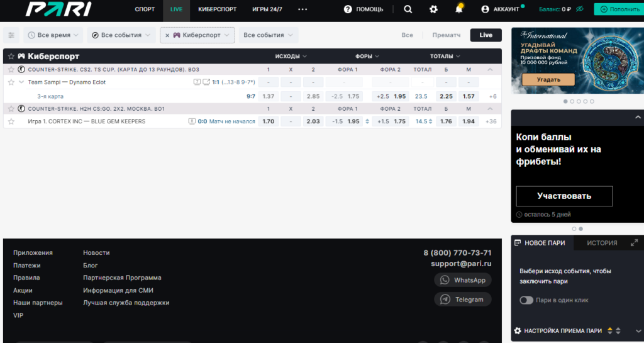Favorite the CORTEX INC — BLUE GEM KEEPERS star
644x343 pixels.
click(11, 121)
